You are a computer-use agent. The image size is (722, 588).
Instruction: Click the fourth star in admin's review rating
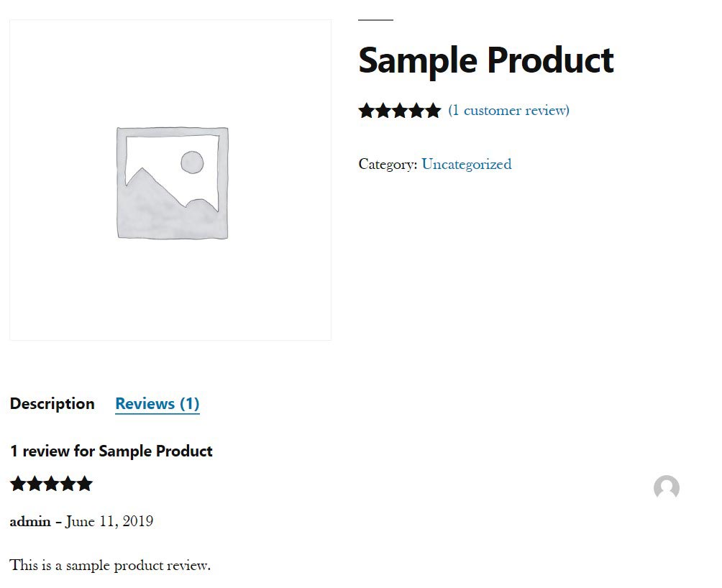[x=68, y=484]
